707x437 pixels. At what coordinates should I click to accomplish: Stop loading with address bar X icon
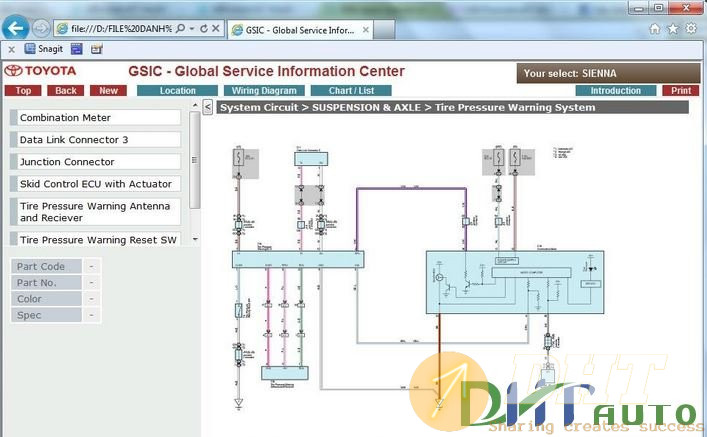point(216,28)
